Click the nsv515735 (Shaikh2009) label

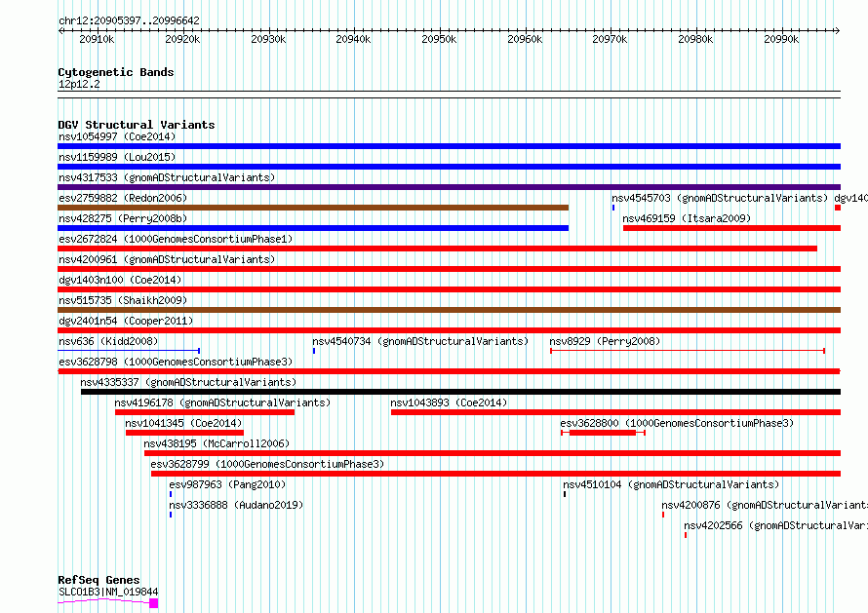point(123,300)
